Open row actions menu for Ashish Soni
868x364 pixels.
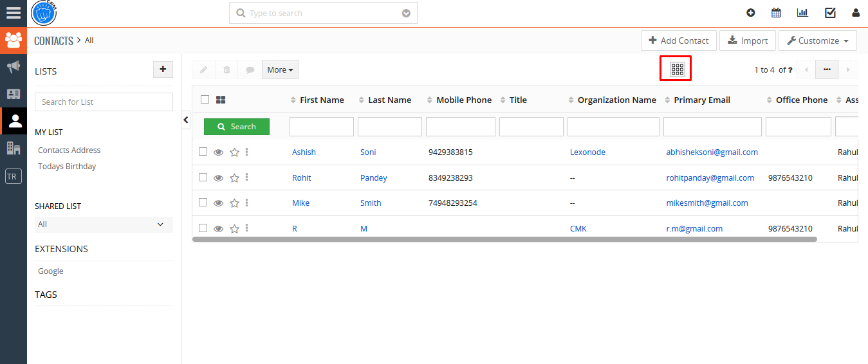247,152
